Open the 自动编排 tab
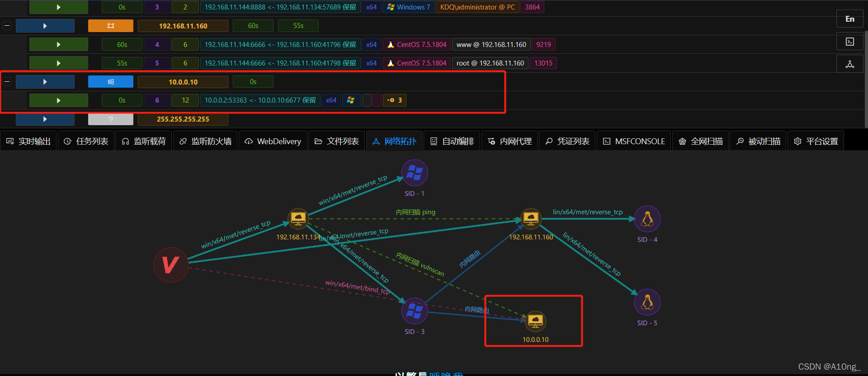868x376 pixels. click(x=452, y=141)
